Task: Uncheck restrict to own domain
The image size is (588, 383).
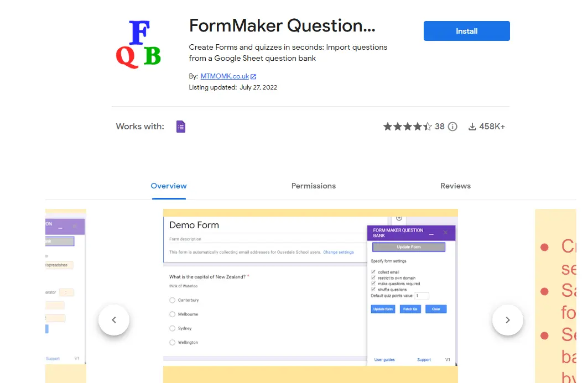Action: [373, 278]
